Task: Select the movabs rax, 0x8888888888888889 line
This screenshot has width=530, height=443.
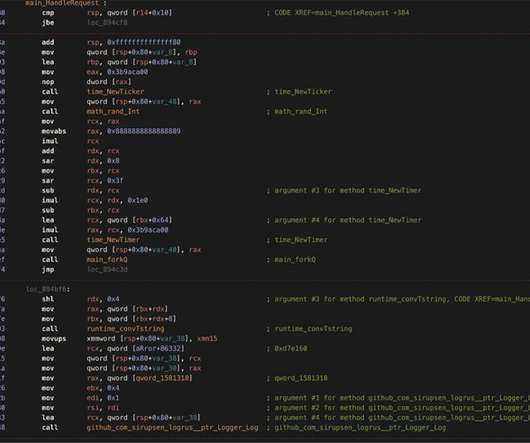Action: (x=111, y=131)
